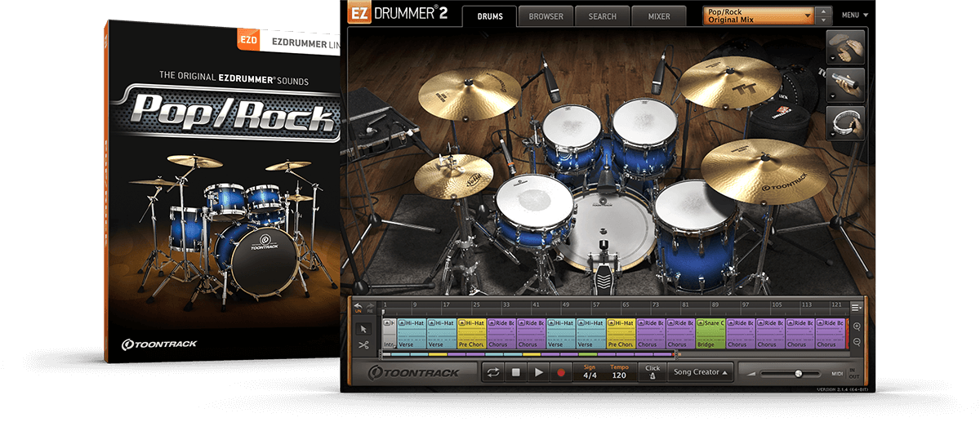Step to the previous preset with up arrow

click(823, 11)
